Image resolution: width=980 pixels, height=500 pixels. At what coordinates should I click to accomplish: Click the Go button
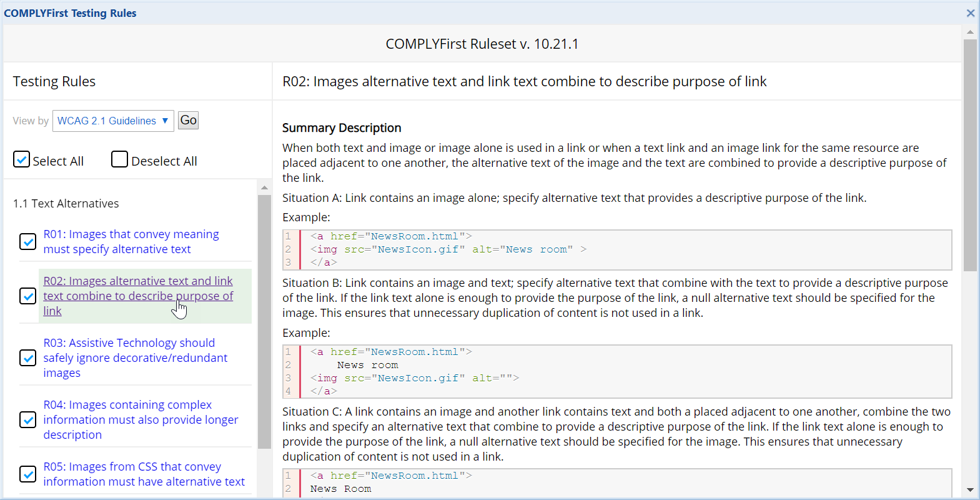pyautogui.click(x=188, y=120)
